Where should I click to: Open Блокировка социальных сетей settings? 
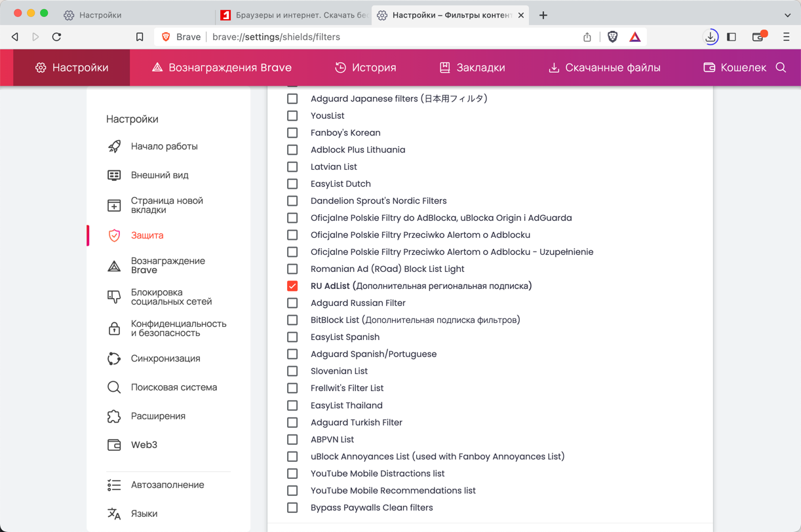[160, 297]
